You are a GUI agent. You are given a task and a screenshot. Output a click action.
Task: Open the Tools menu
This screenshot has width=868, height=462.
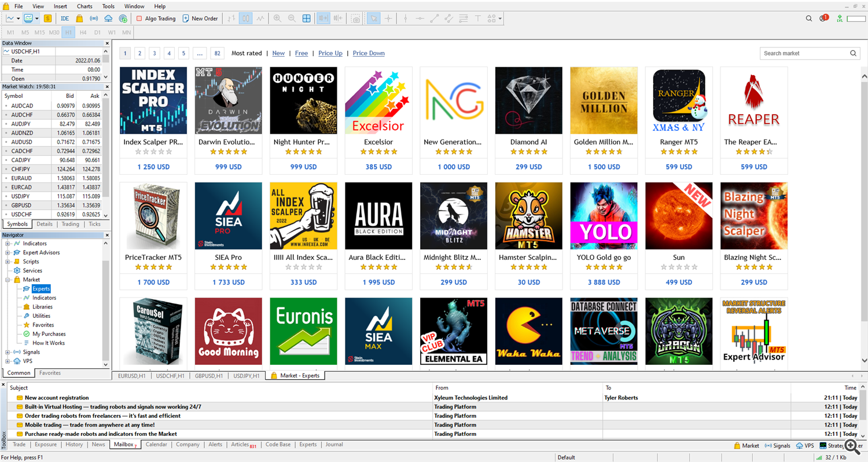(x=108, y=6)
